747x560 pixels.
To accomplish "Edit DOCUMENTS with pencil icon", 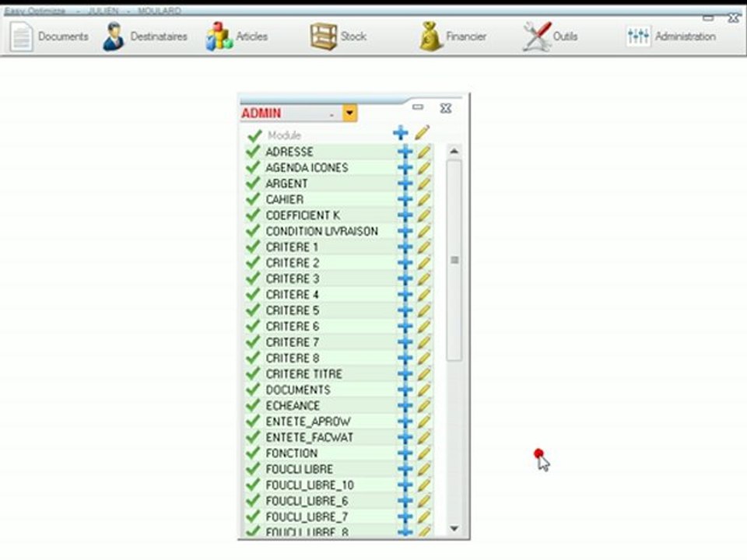I will (423, 390).
